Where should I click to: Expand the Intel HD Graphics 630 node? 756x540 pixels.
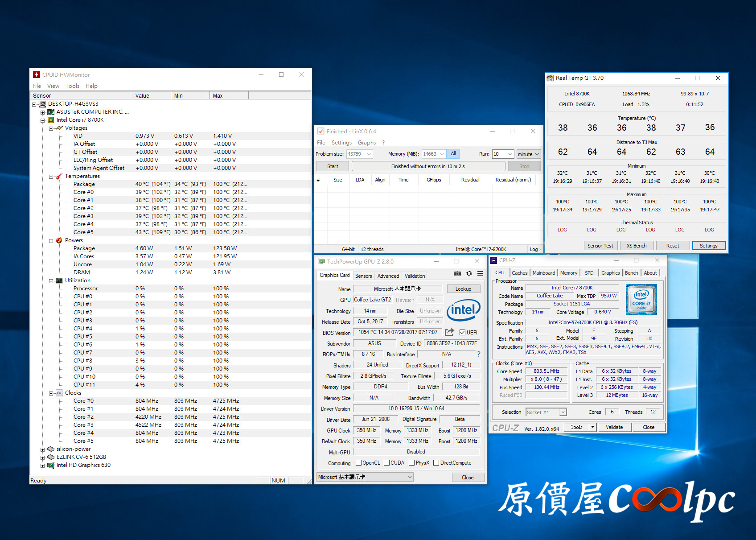(43, 466)
